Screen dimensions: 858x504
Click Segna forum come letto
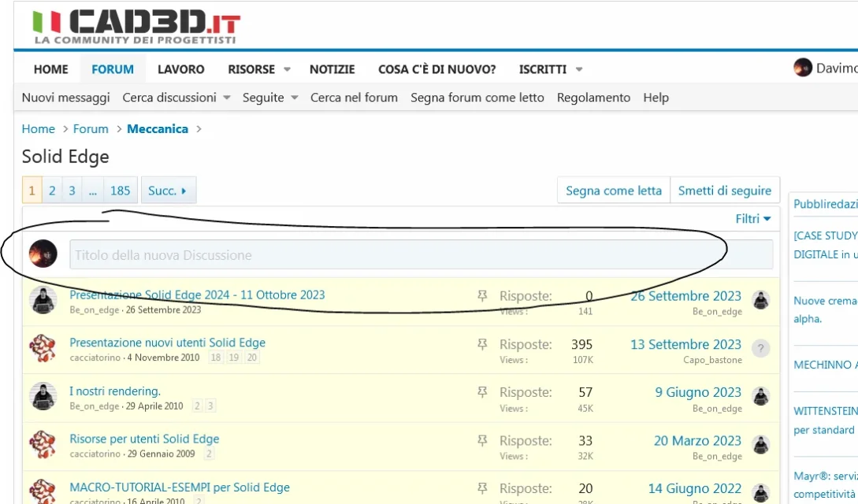[477, 98]
